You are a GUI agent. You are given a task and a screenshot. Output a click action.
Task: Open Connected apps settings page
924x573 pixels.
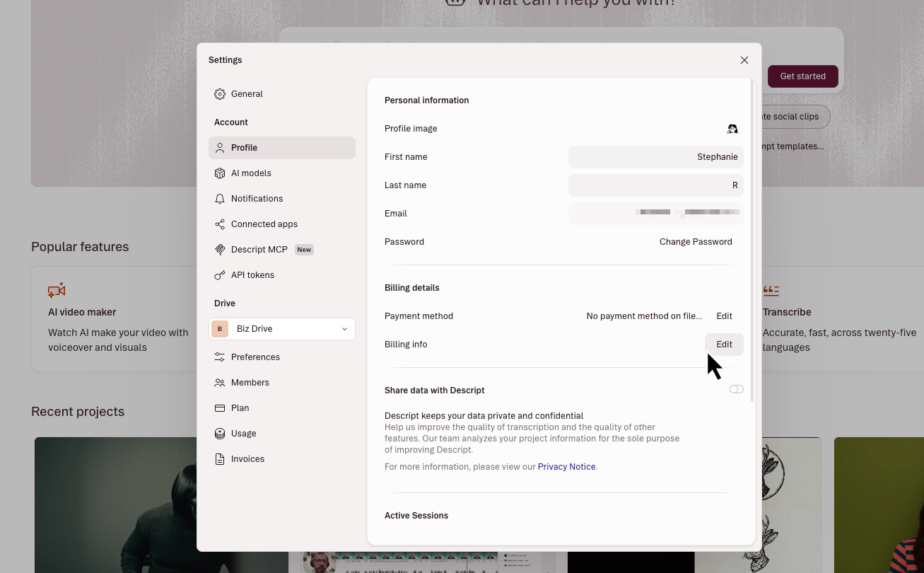(282, 224)
